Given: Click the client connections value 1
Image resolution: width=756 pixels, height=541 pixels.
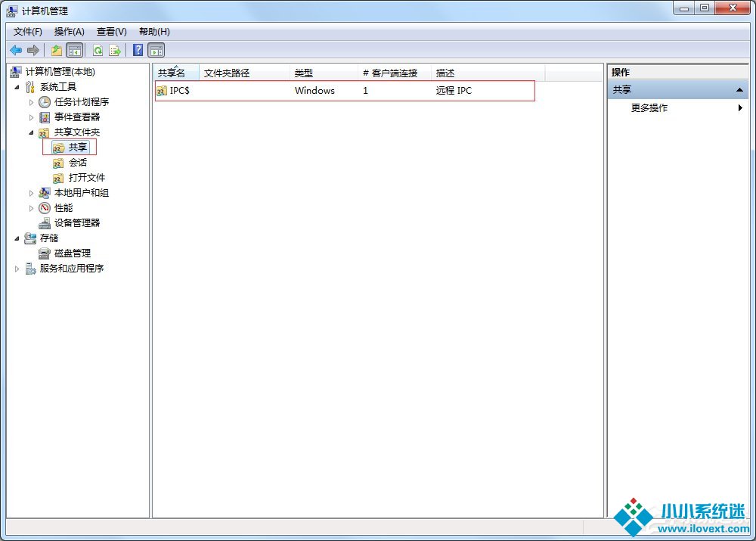Looking at the screenshot, I should click(365, 90).
